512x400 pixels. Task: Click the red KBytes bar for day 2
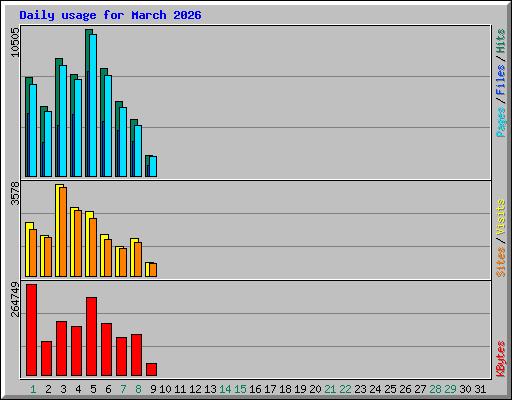[x=47, y=359]
